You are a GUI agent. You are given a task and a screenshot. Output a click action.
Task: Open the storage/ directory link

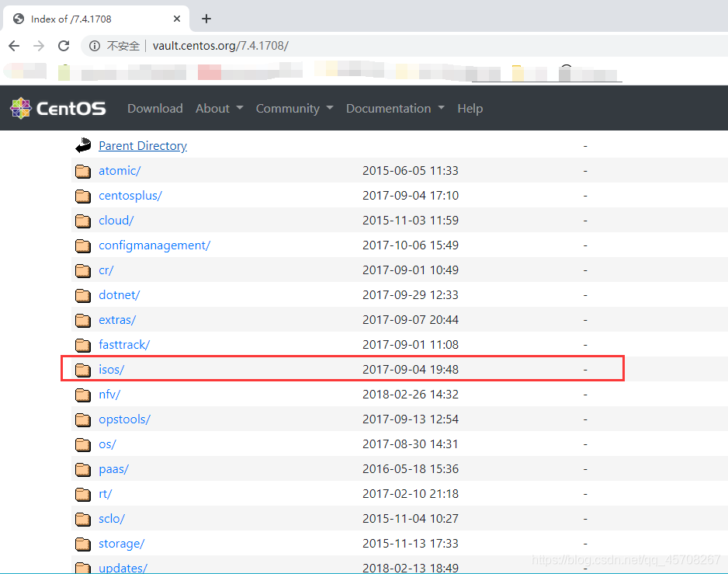(x=122, y=544)
